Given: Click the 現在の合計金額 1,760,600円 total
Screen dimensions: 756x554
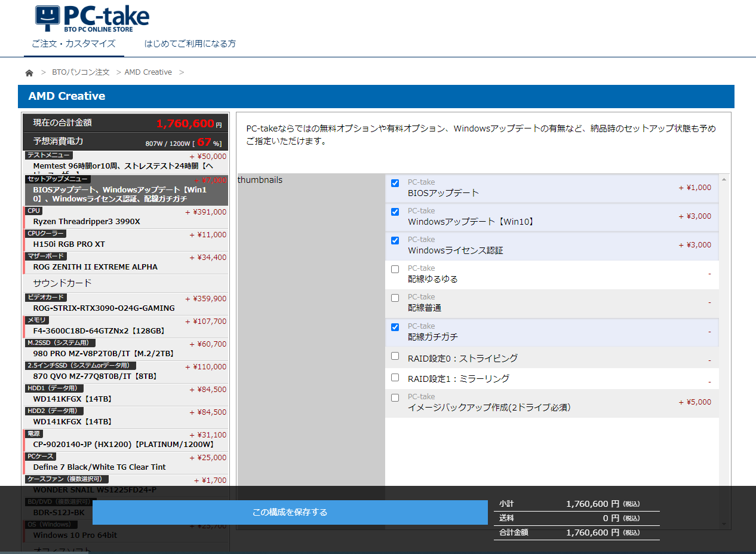Looking at the screenshot, I should pyautogui.click(x=126, y=123).
